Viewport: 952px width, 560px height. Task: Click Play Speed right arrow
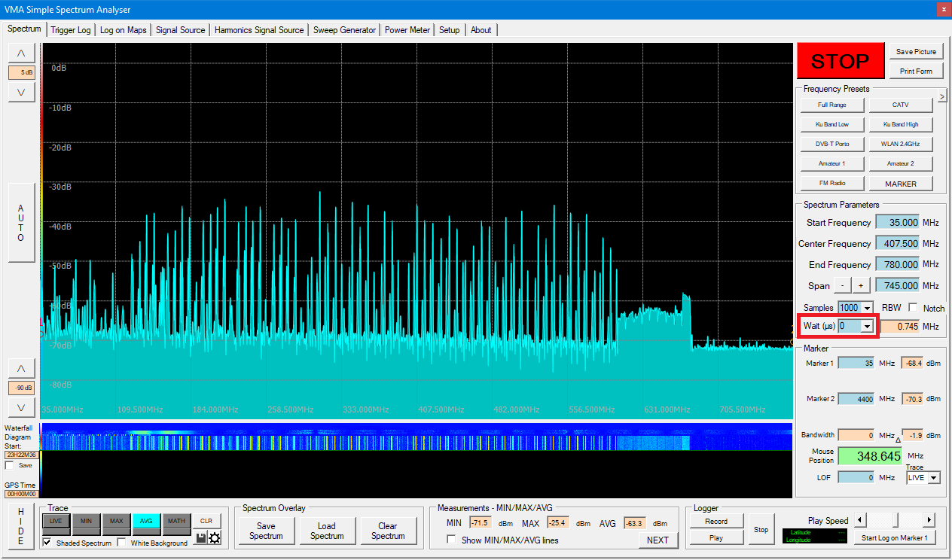click(929, 520)
